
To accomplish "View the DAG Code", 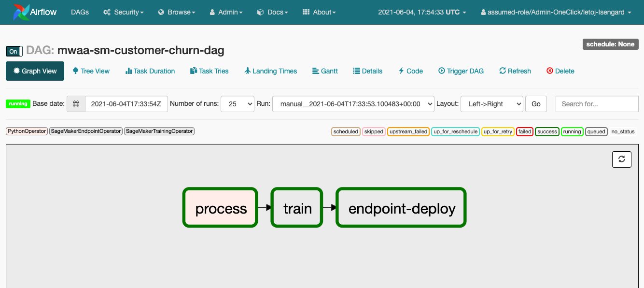I will [411, 71].
